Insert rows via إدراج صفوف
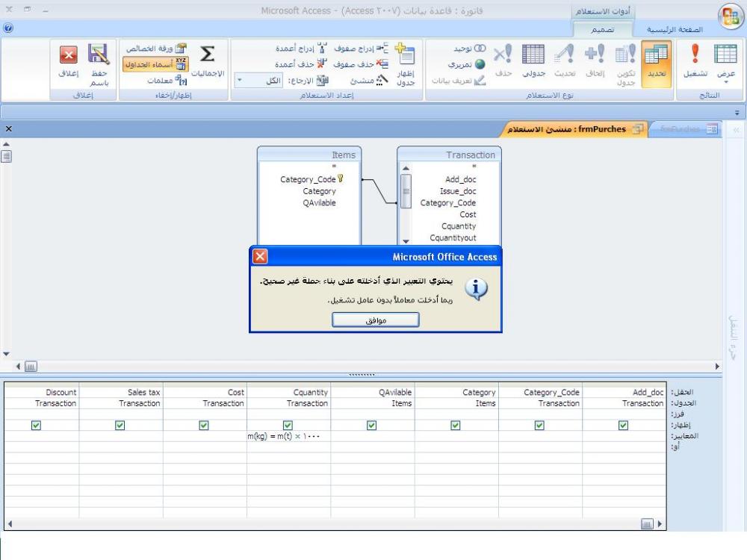 361,48
